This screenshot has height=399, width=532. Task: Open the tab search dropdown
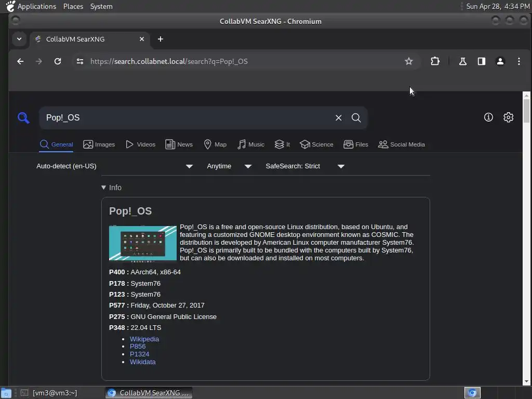pos(19,39)
